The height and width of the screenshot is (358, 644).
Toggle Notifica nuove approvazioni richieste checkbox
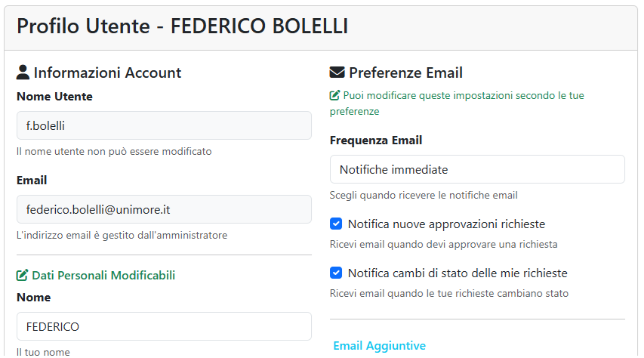pos(337,224)
